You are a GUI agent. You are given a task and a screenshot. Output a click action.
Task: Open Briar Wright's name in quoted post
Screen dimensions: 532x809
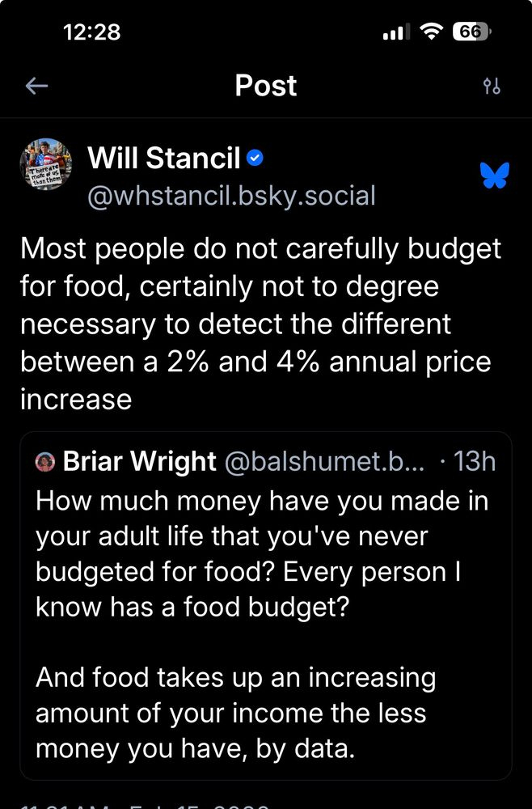(139, 462)
